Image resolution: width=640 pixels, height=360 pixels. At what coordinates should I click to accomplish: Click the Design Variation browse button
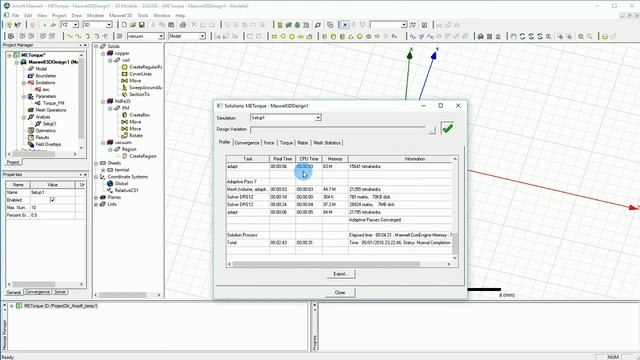432,130
